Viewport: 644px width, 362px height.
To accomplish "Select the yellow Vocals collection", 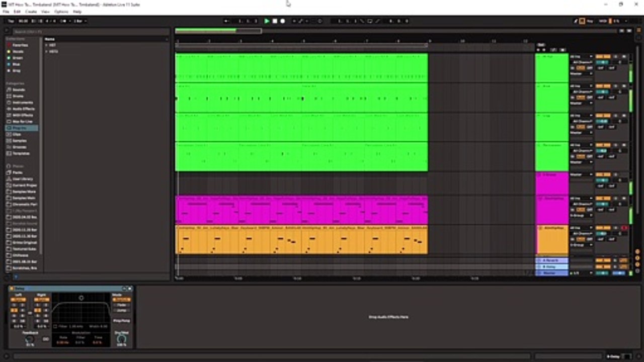I will [18, 51].
